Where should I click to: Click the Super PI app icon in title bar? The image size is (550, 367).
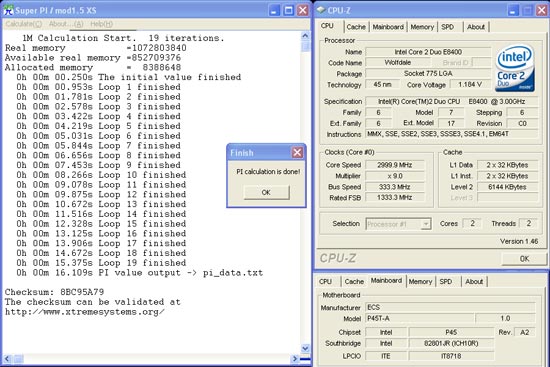(x=8, y=10)
